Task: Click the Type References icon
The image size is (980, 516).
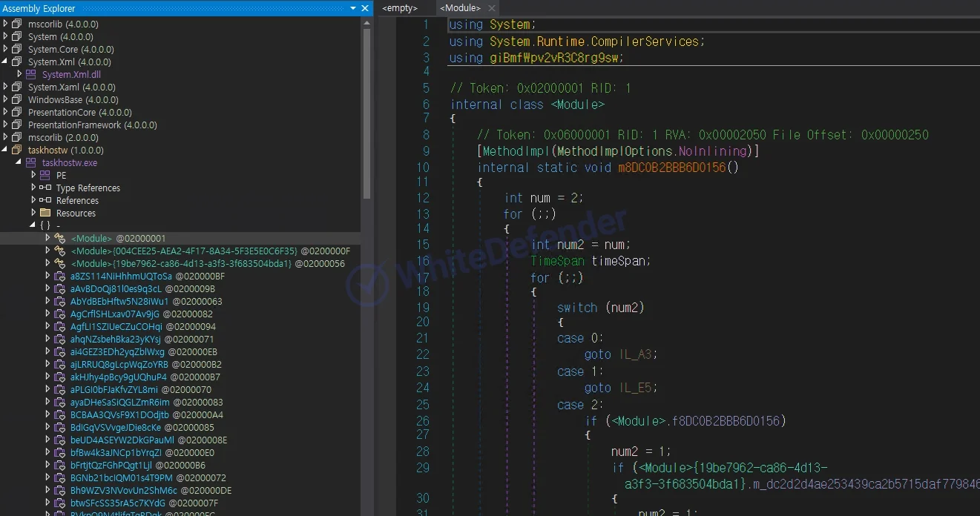Action: (45, 188)
